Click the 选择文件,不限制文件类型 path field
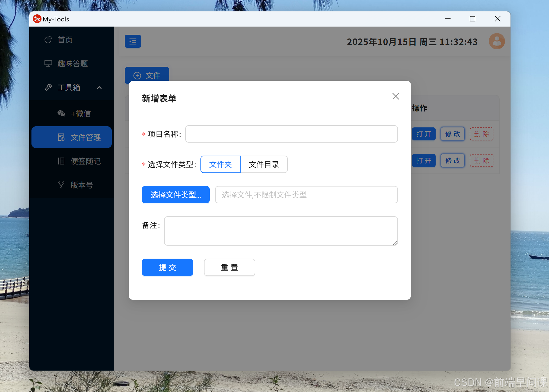 coord(306,195)
